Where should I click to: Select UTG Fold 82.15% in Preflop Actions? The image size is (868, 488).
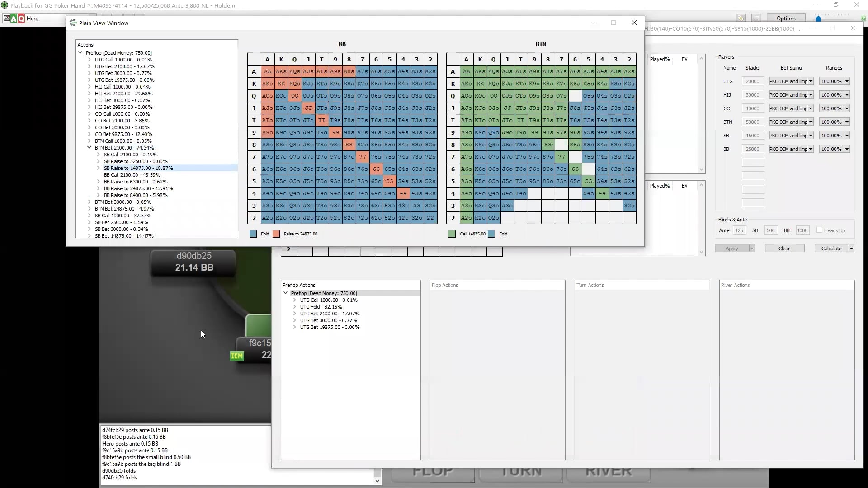pos(321,307)
